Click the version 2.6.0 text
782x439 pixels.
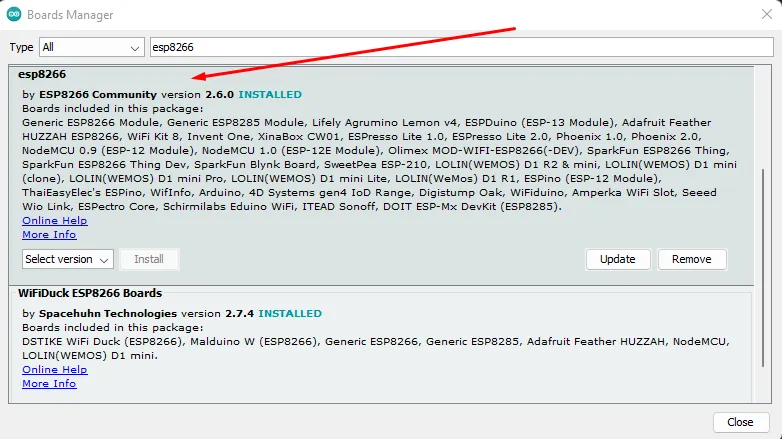click(197, 94)
